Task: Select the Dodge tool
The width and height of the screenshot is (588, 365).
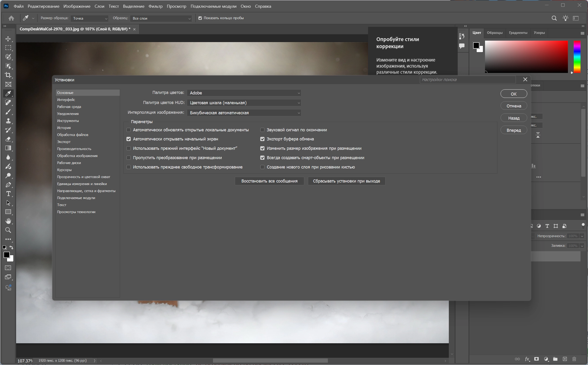Action: pos(8,175)
